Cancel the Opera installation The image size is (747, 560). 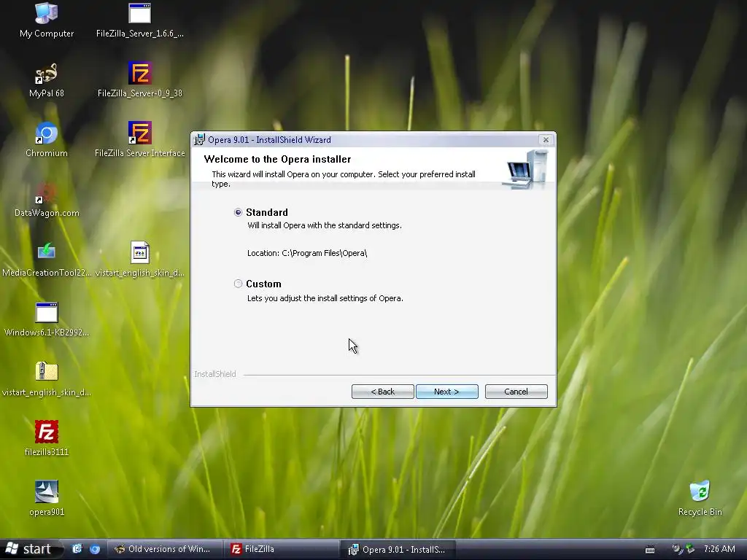click(516, 392)
